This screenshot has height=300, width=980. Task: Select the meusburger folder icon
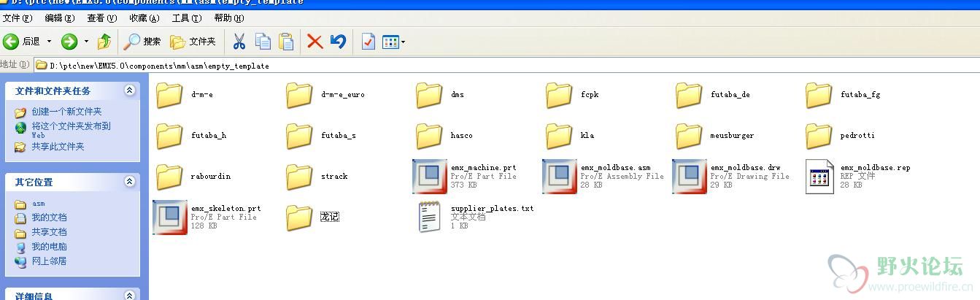[x=689, y=136]
